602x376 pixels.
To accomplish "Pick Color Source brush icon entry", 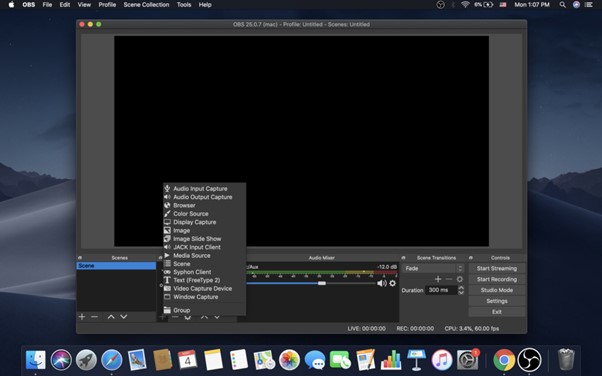I will tap(204, 214).
